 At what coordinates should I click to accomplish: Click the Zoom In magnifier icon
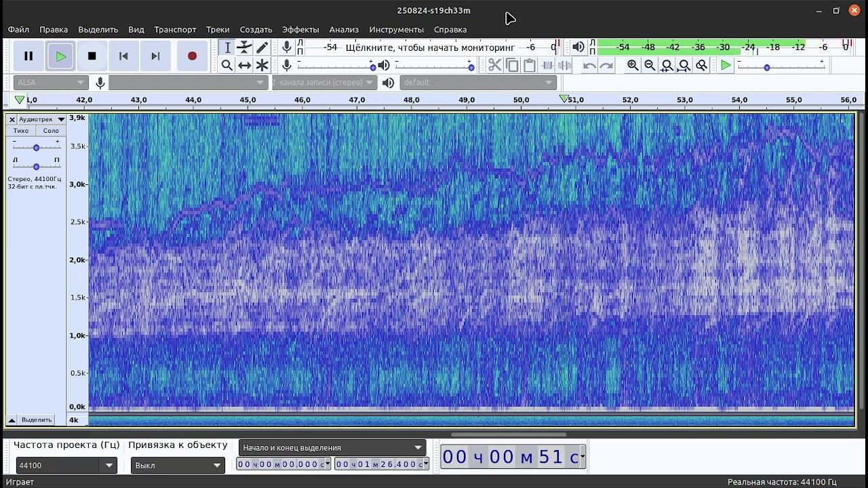[633, 65]
